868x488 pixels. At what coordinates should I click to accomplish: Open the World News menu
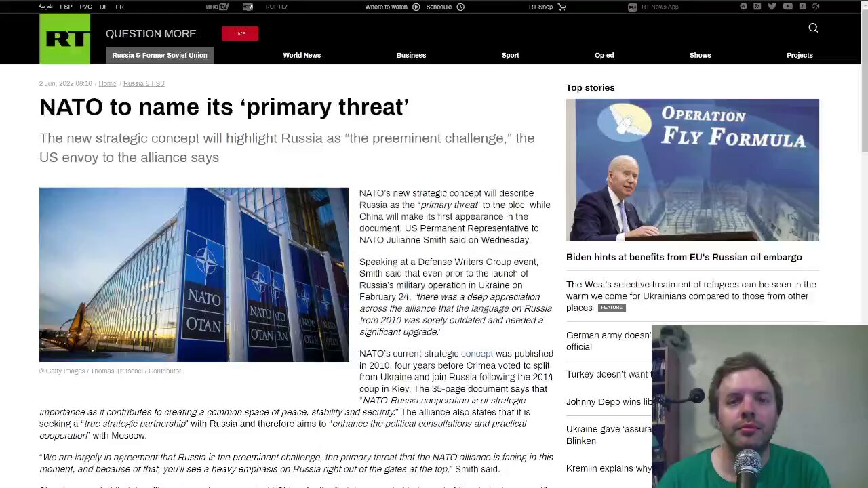click(x=302, y=55)
